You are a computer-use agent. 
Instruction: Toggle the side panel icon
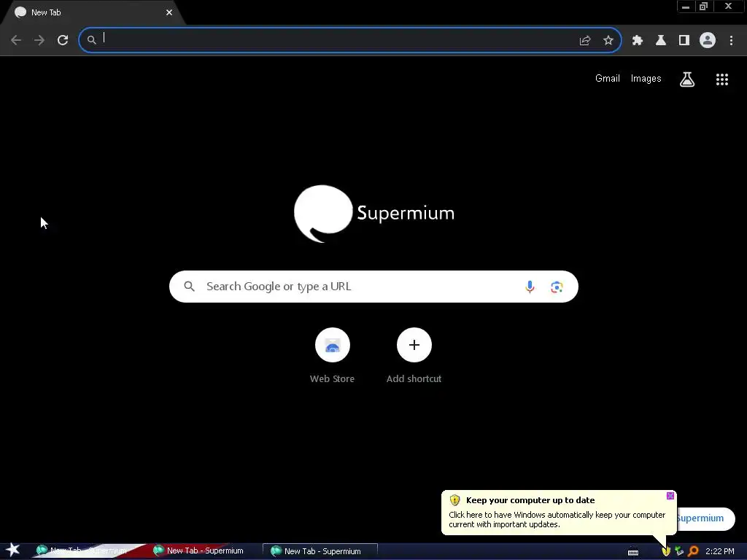(x=684, y=41)
